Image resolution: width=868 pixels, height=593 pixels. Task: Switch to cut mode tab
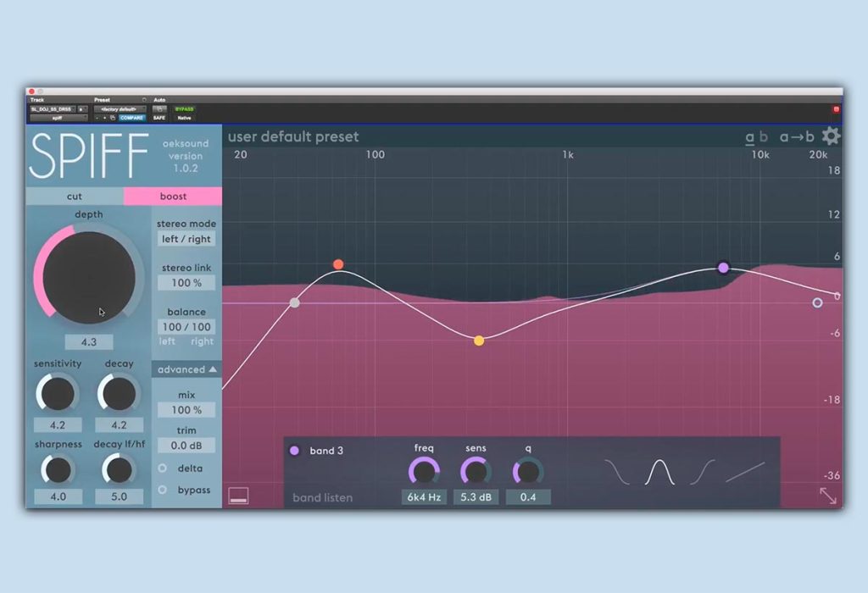click(75, 197)
